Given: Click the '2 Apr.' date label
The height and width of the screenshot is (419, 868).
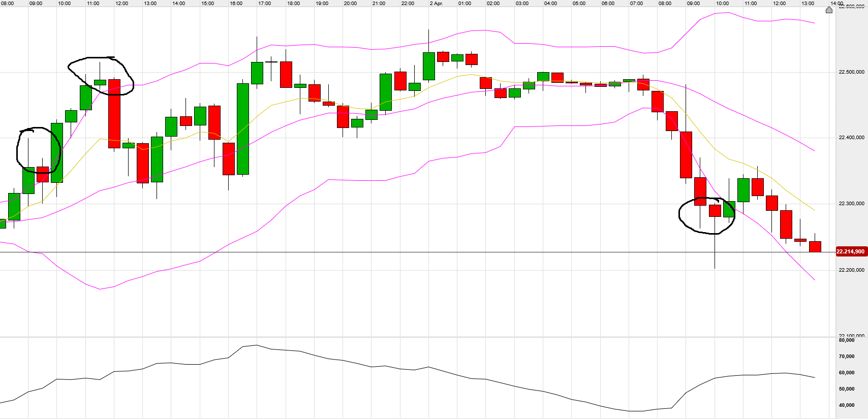Looking at the screenshot, I should [x=436, y=4].
